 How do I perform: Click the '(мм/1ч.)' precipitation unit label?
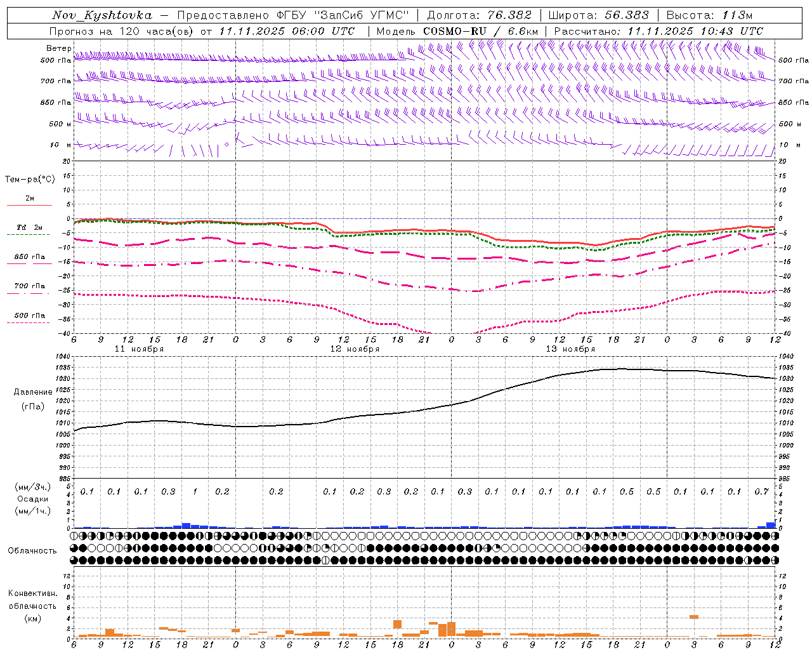(x=34, y=511)
